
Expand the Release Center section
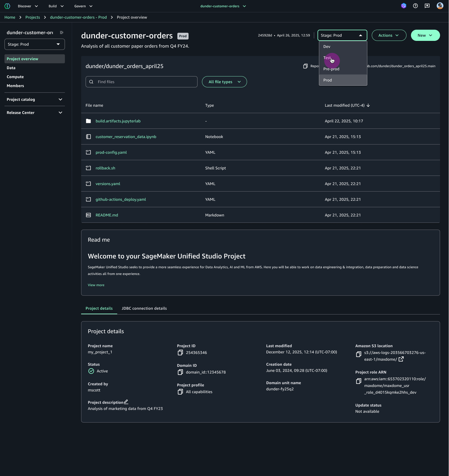(60, 113)
